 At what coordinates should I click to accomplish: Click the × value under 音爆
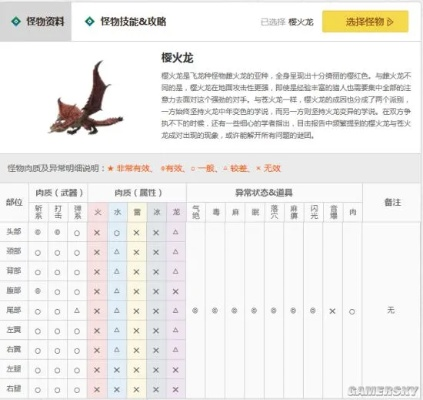(333, 311)
